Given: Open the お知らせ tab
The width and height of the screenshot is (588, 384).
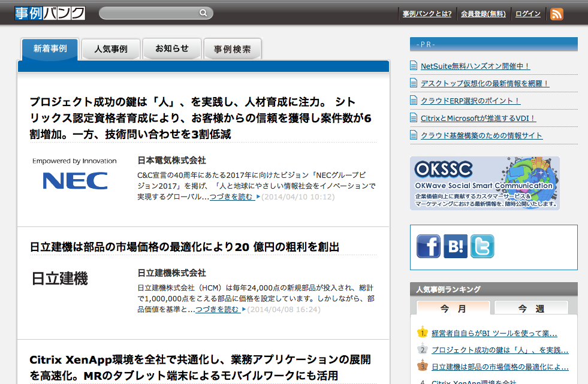Looking at the screenshot, I should point(172,49).
